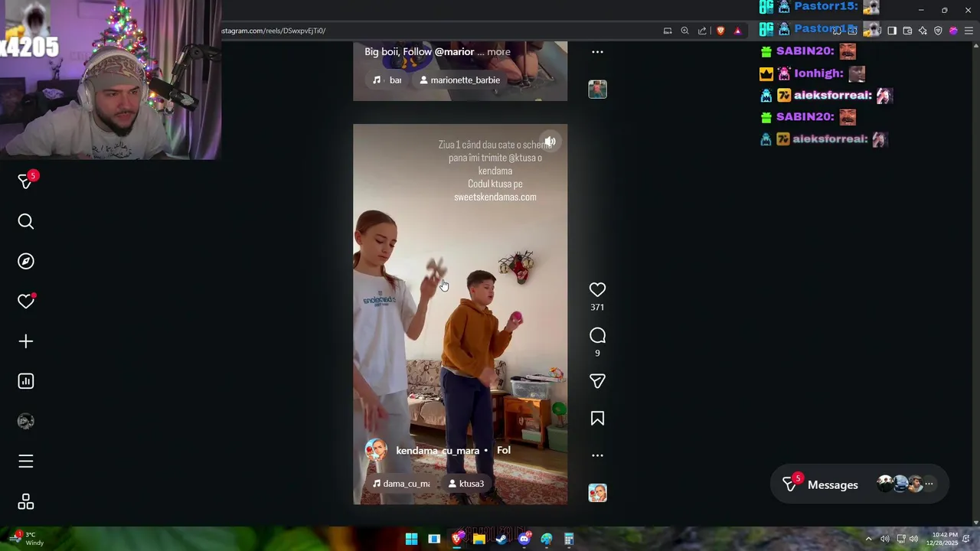Click the install app icon in address bar
The image size is (980, 551).
coord(668,31)
